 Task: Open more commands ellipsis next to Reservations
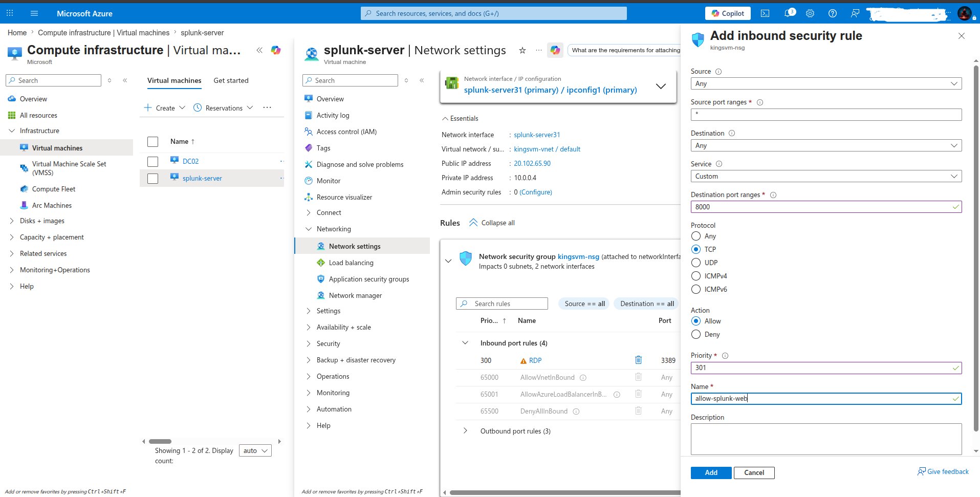click(267, 107)
